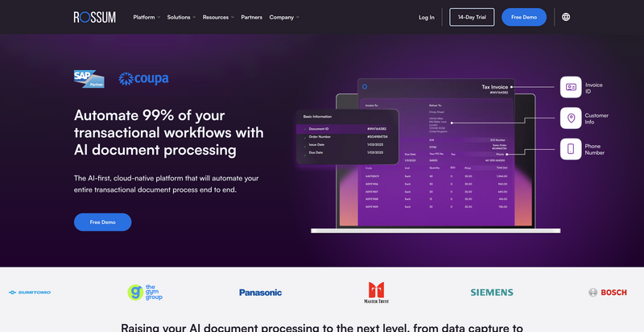Start the 14-Day Trial
Image resolution: width=644 pixels, height=332 pixels.
[472, 17]
